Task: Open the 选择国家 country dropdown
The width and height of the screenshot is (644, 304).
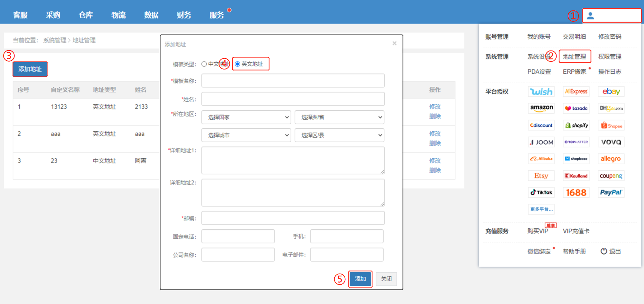Action: [x=246, y=117]
